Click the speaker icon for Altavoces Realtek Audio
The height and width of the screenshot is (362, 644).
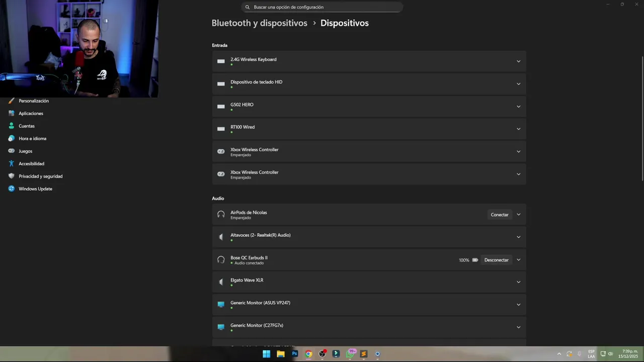pos(221,237)
